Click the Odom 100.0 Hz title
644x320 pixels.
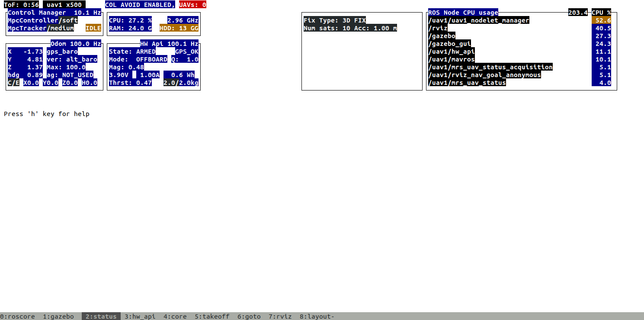76,44
